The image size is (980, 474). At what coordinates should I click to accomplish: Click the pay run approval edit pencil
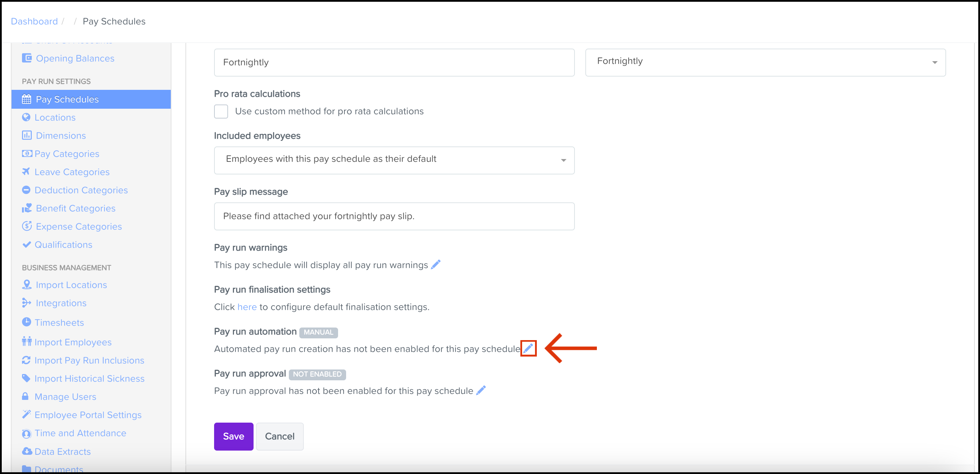(x=481, y=390)
